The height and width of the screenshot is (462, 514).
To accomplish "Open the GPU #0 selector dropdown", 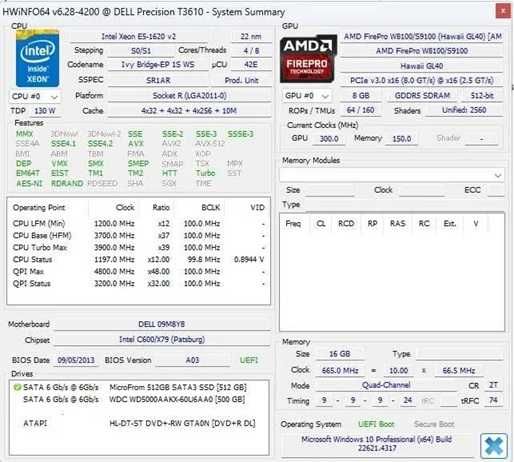I will click(307, 96).
